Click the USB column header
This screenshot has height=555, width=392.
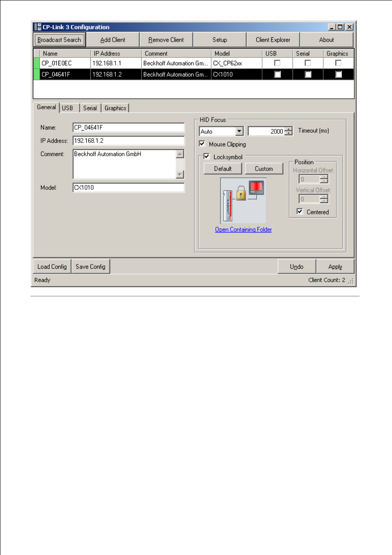[x=277, y=53]
